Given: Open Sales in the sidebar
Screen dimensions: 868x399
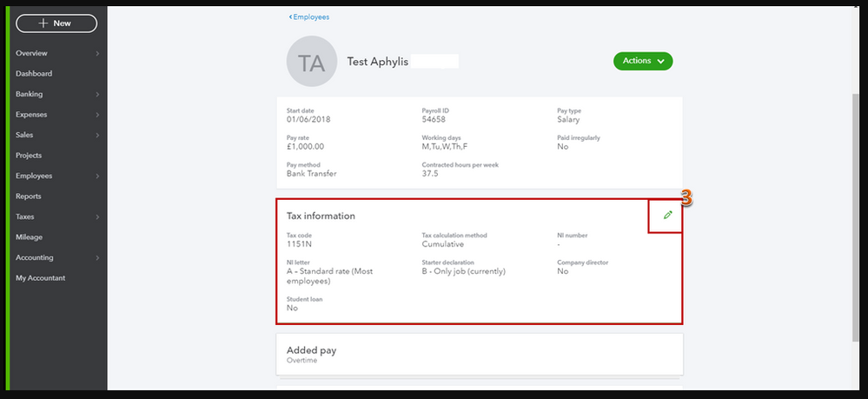Looking at the screenshot, I should pyautogui.click(x=24, y=136).
